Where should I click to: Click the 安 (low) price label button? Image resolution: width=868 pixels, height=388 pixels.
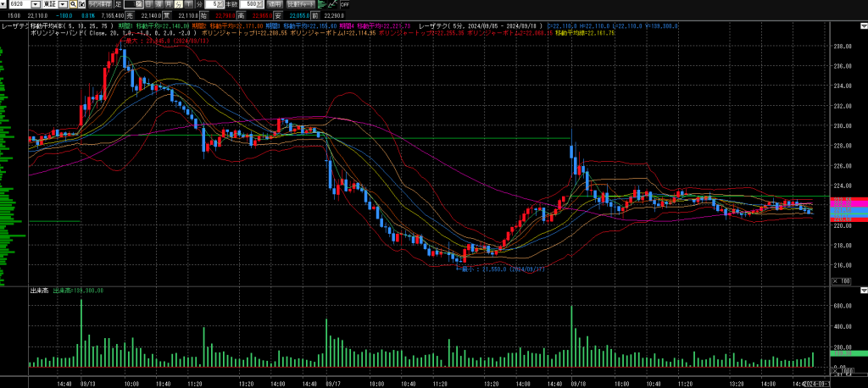click(277, 15)
